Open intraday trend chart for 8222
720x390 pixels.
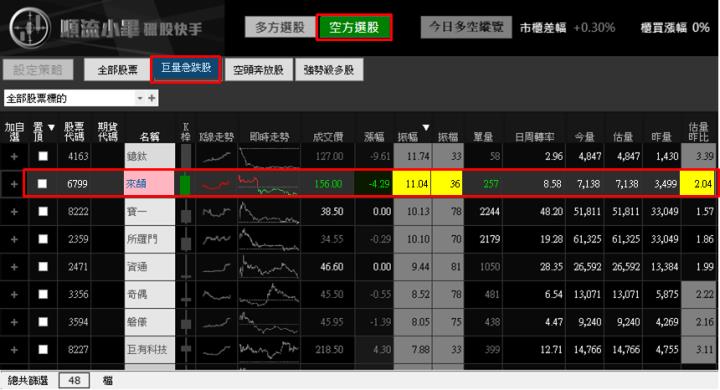tap(269, 213)
